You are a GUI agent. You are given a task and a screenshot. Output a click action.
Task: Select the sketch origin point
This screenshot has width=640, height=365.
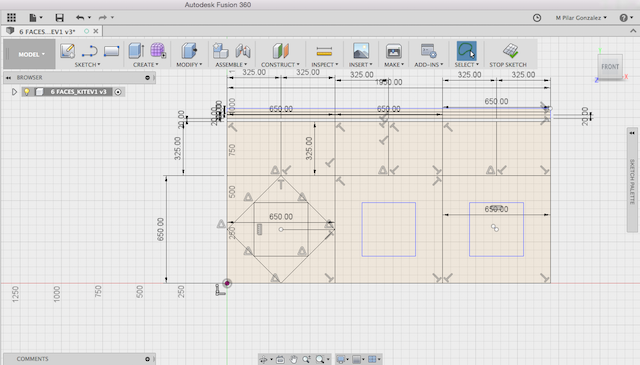click(x=227, y=283)
